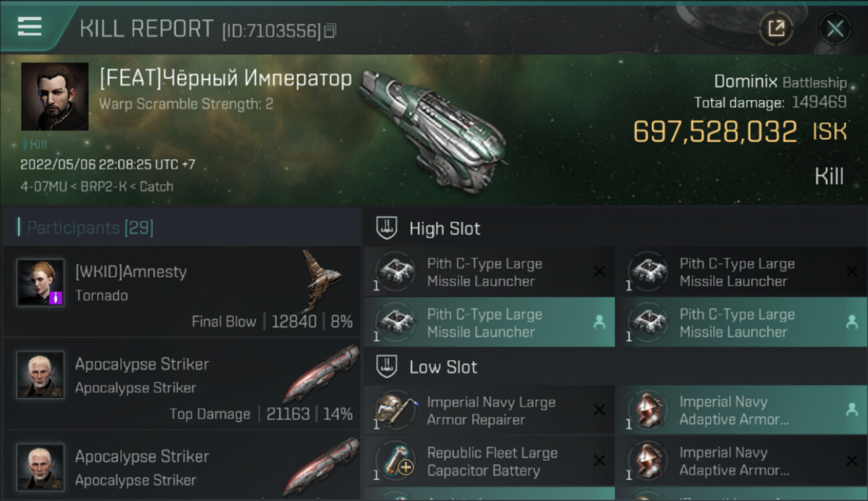Click the Low Slot section header

point(443,367)
